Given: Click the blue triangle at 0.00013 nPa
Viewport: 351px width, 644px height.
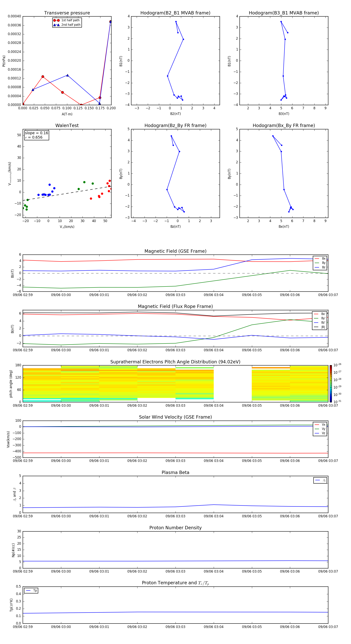Looking at the screenshot, I should 67,75.
